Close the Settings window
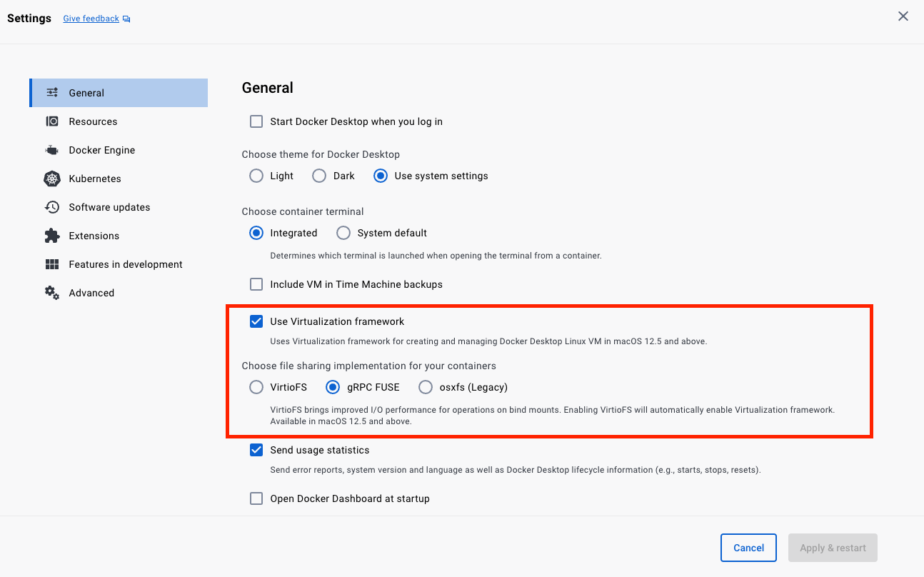Screen dimensions: 924x577 (x=903, y=16)
